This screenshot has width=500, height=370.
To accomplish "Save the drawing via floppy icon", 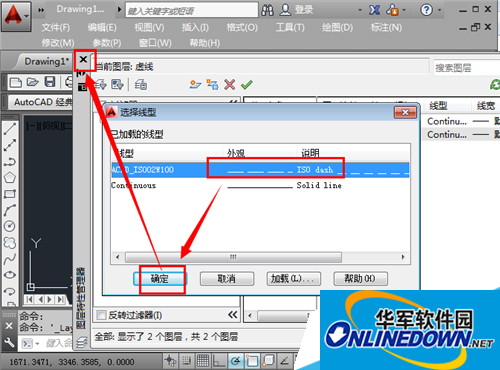I will 50,82.
